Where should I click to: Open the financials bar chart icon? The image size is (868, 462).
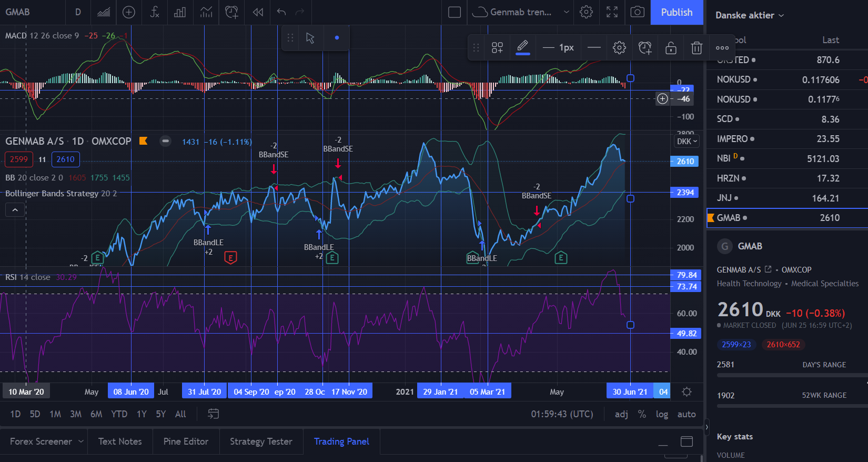[180, 12]
